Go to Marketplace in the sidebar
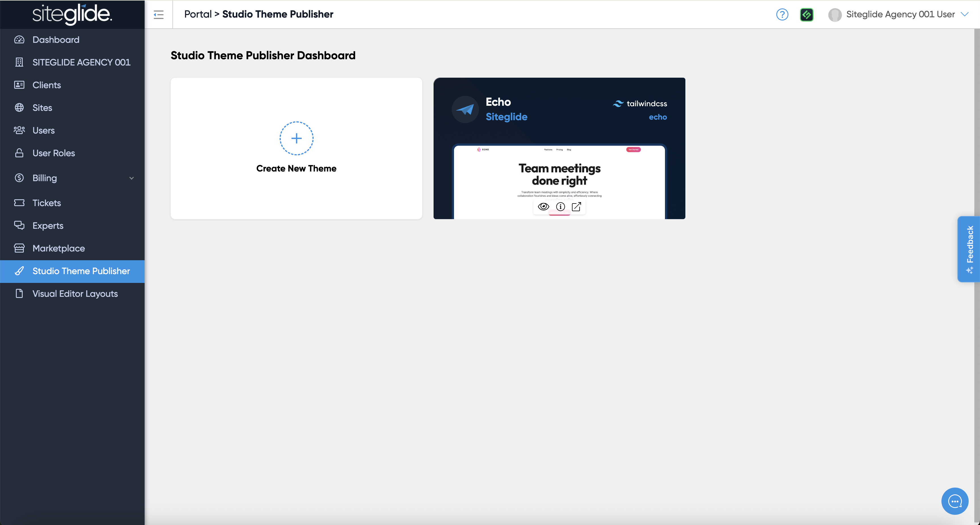The width and height of the screenshot is (980, 525). 59,248
